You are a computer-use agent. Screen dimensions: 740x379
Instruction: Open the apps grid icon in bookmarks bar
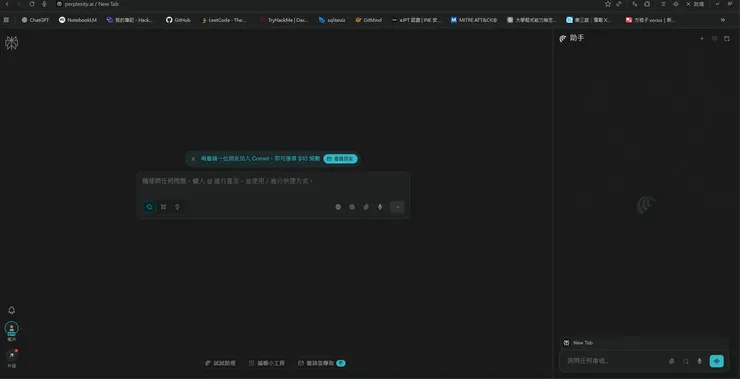point(6,20)
